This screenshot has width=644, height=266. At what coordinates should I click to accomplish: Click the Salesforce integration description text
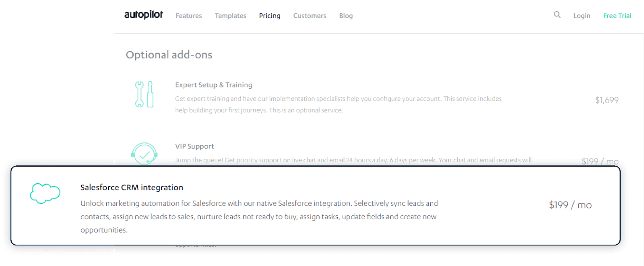(x=259, y=217)
